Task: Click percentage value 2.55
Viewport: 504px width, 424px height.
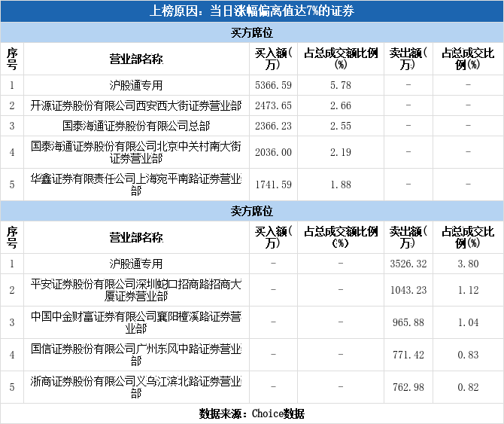Action: pos(341,126)
